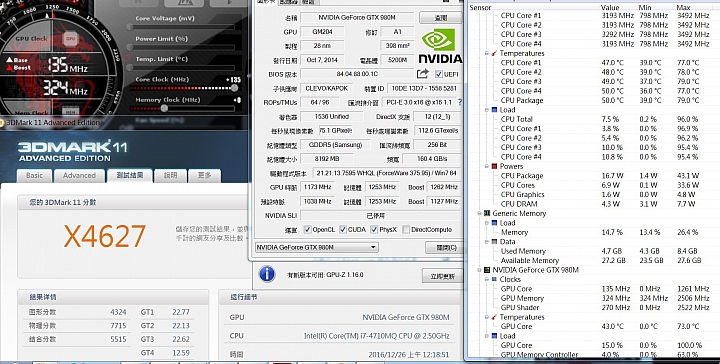Click the Clocks icon under GTX 980M
The height and width of the screenshot is (364, 720).
pyautogui.click(x=495, y=279)
